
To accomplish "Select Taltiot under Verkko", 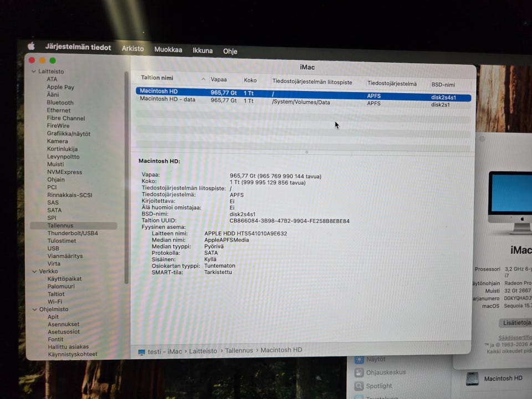I will (56, 294).
